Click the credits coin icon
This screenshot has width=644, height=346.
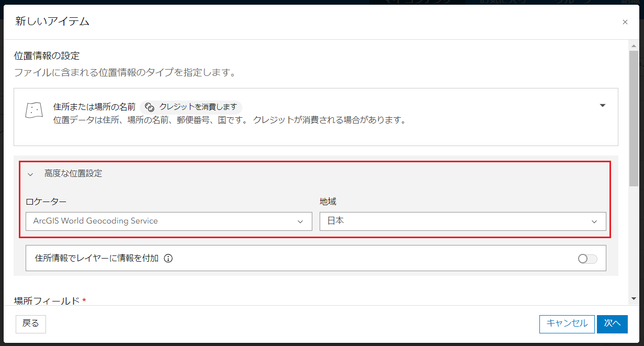click(x=150, y=107)
